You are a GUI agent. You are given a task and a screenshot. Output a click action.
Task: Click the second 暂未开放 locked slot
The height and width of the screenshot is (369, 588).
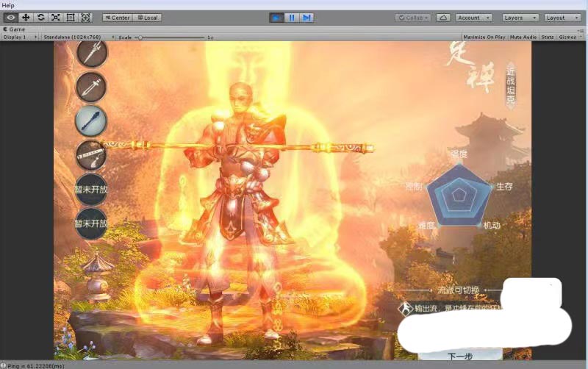91,223
